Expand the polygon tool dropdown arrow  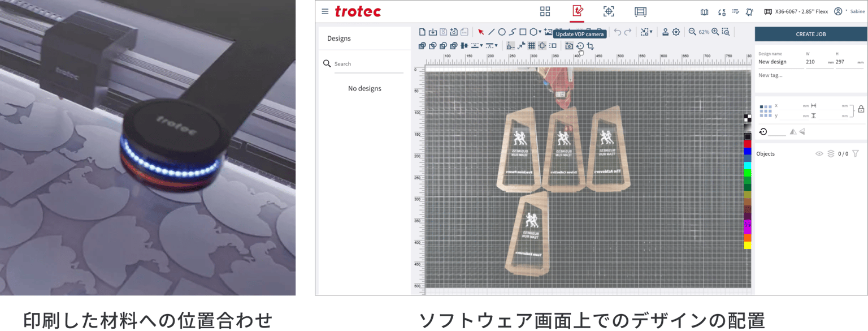[x=540, y=32]
